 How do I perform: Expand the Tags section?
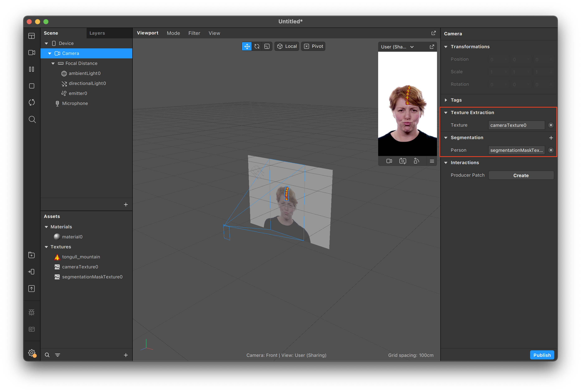(446, 100)
